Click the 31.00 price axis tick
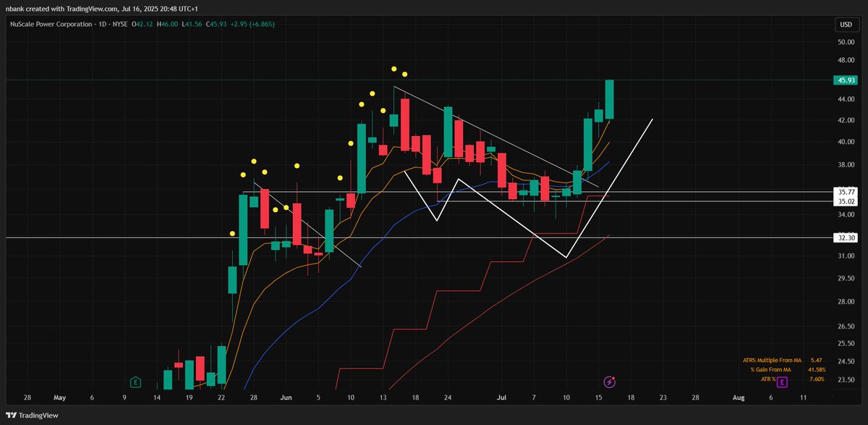This screenshot has width=868, height=425. [x=846, y=256]
